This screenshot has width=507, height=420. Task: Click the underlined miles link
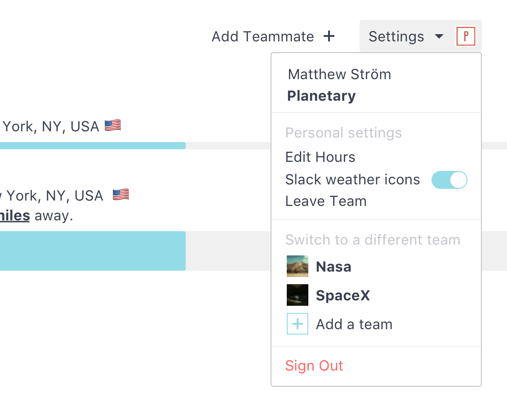(x=15, y=216)
